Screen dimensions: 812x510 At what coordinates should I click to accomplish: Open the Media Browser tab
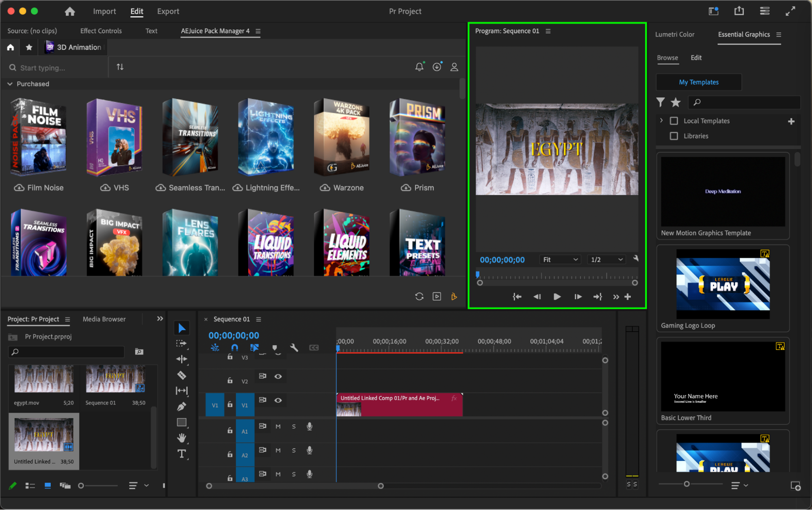click(104, 319)
